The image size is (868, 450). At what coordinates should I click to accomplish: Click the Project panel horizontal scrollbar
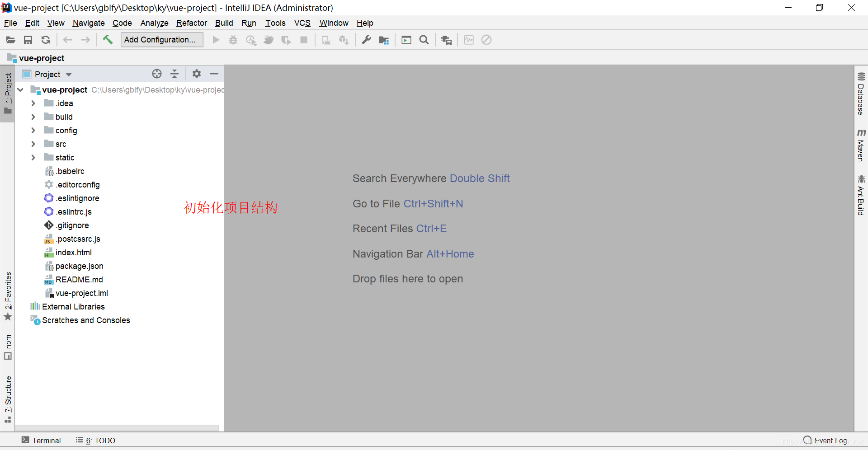pyautogui.click(x=117, y=428)
